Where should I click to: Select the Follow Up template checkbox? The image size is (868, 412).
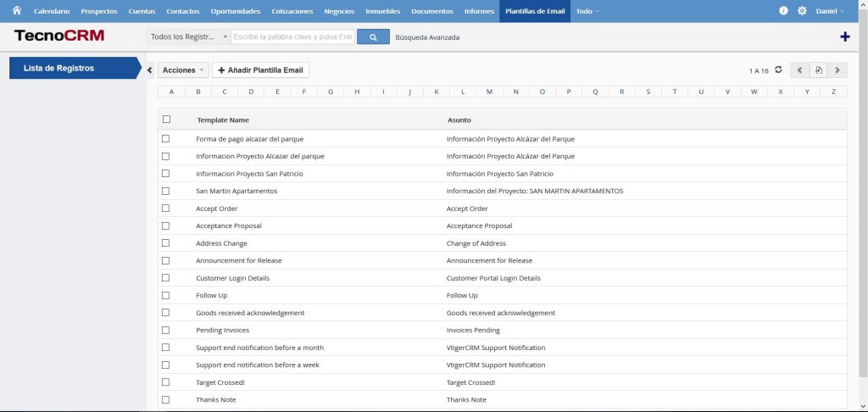[166, 295]
